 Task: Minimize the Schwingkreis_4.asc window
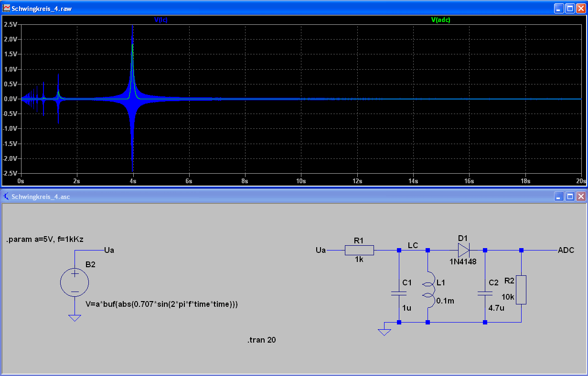point(558,197)
